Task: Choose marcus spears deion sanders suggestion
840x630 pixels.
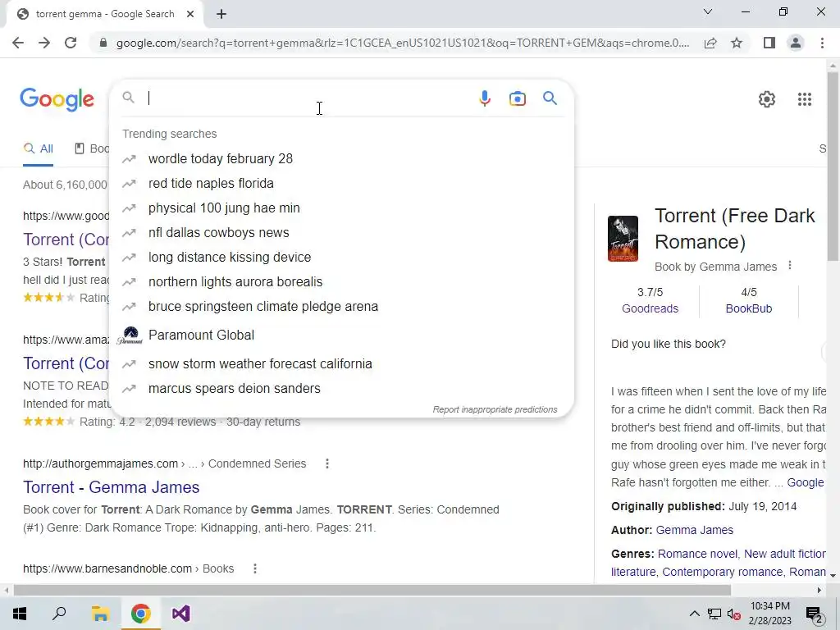Action: [x=341, y=388]
